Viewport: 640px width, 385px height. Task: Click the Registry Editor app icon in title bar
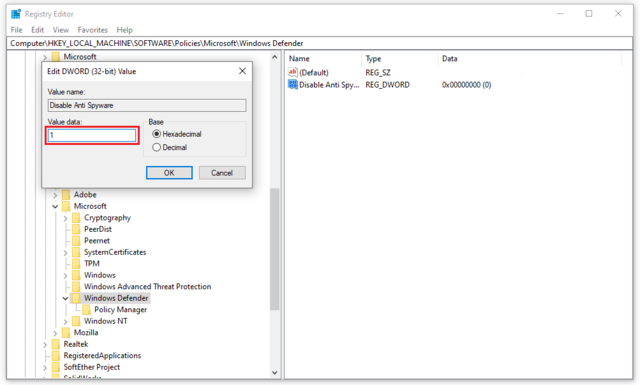16,14
